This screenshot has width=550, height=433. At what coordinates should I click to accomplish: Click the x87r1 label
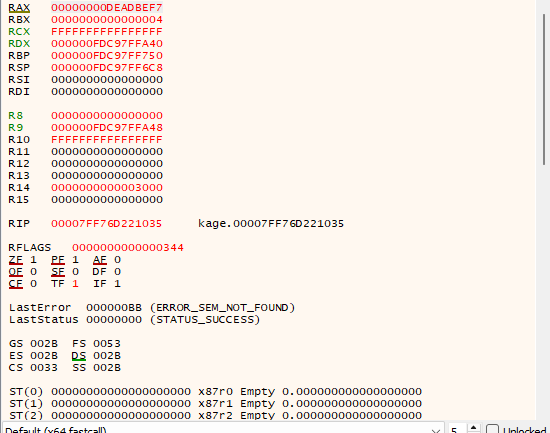(215, 404)
